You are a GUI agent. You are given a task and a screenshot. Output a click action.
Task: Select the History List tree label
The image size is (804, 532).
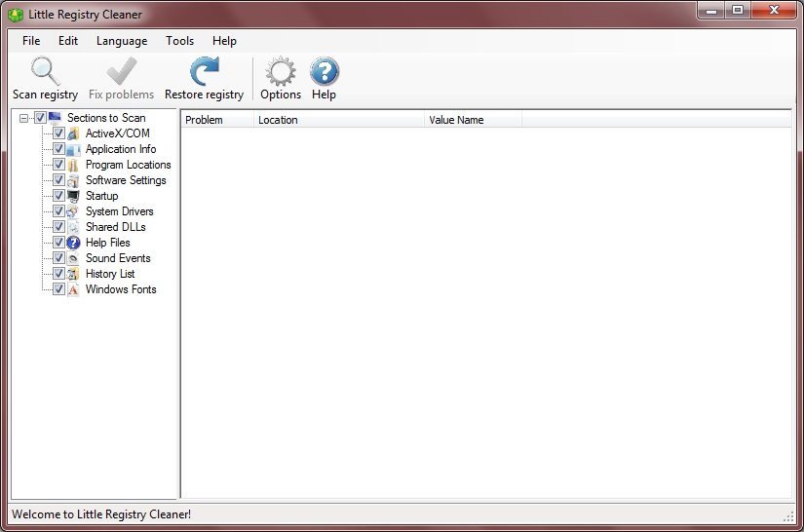pyautogui.click(x=110, y=274)
